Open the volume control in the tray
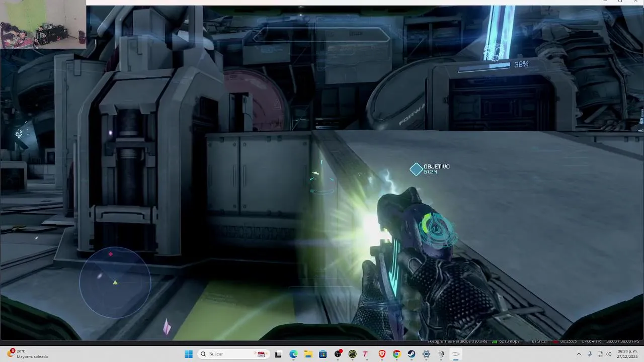Image resolution: width=644 pixels, height=362 pixels. (x=608, y=354)
